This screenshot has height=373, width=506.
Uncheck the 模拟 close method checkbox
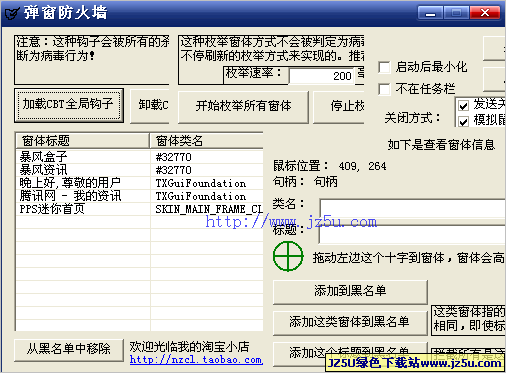tap(463, 121)
